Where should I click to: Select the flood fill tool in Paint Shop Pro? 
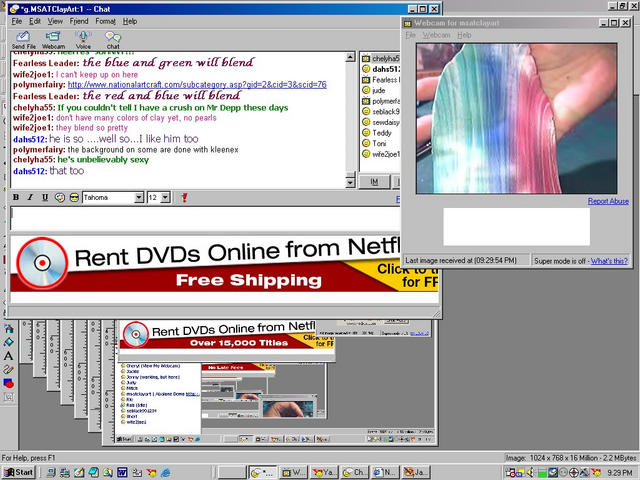(x=9, y=342)
